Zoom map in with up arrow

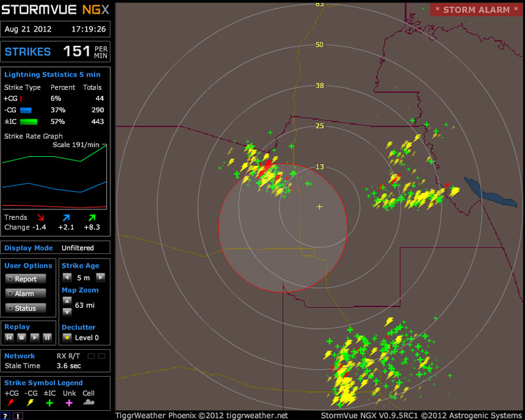[66, 301]
